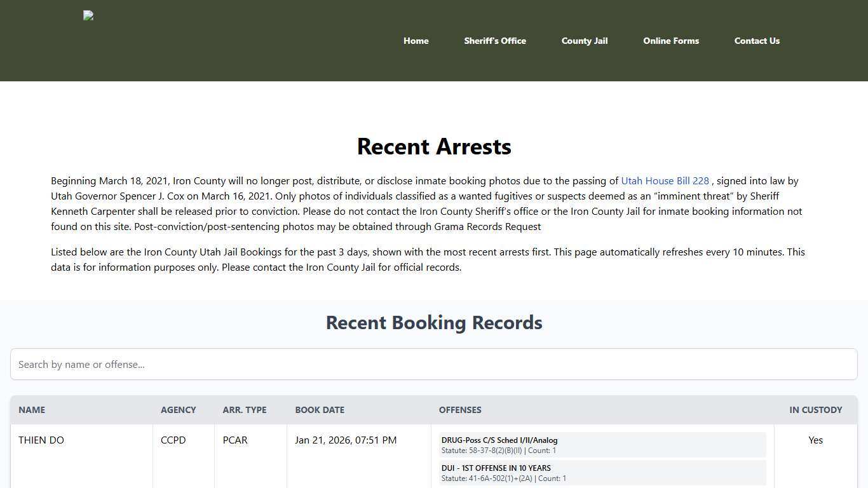Image resolution: width=868 pixels, height=488 pixels.
Task: Navigate to the Home menu item
Action: click(416, 41)
